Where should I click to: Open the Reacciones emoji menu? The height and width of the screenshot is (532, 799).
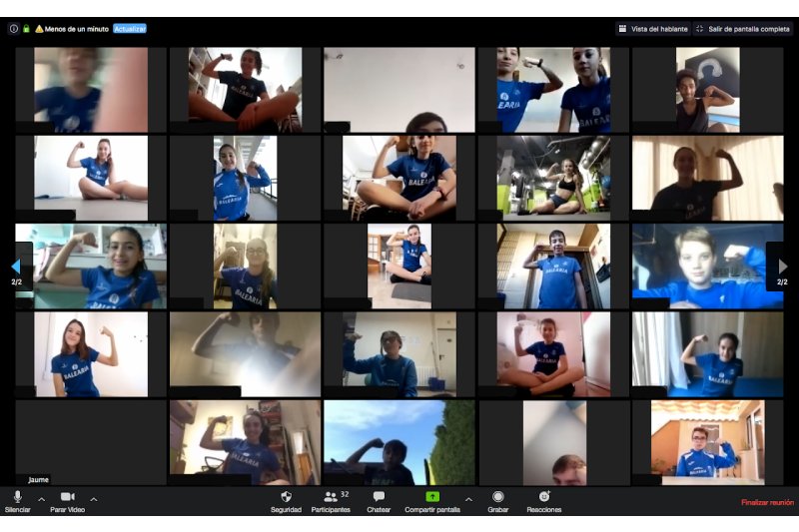(x=544, y=497)
